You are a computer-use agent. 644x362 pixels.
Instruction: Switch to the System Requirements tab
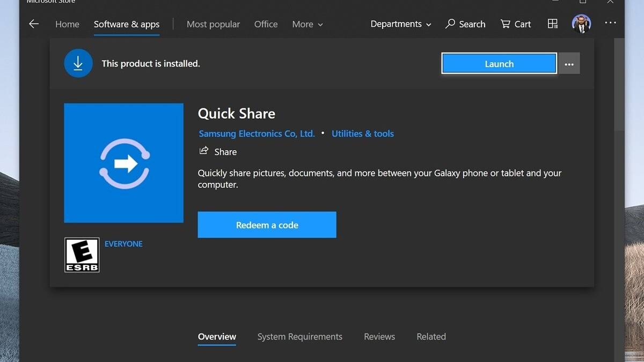pos(299,337)
